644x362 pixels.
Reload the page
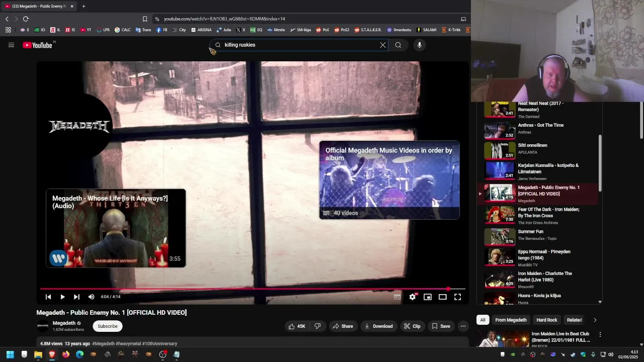tap(26, 19)
